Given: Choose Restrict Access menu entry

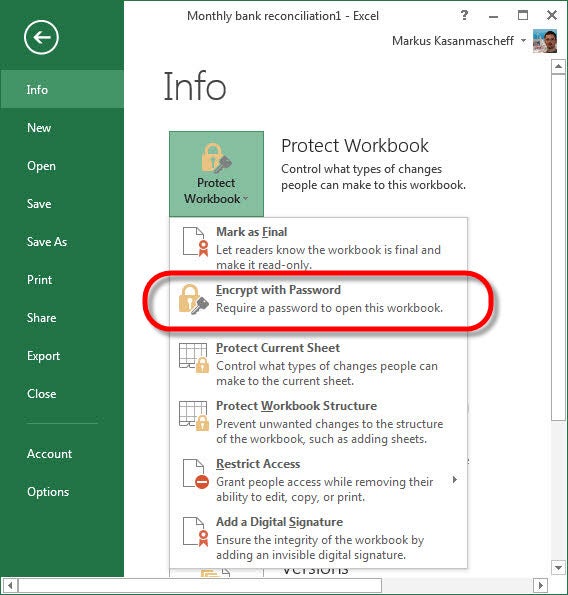Looking at the screenshot, I should point(318,479).
